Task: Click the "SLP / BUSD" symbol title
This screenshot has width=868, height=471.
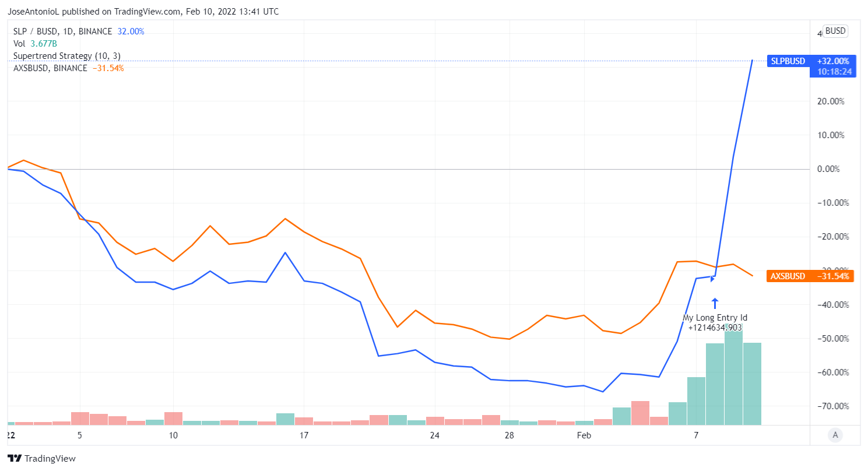Action: [x=33, y=31]
